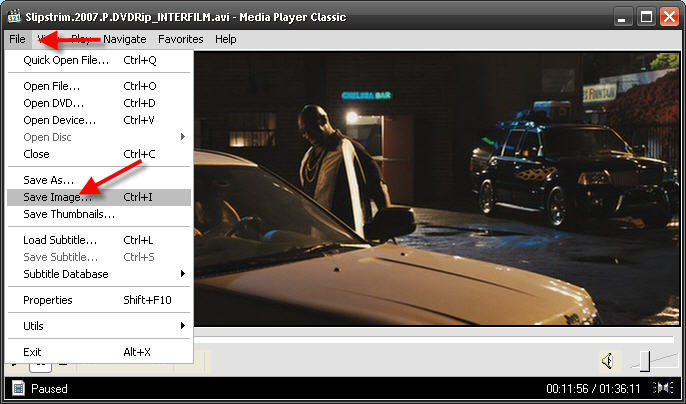Screen dimensions: 686x404
Task: Open Properties from File menu
Action: click(x=99, y=300)
